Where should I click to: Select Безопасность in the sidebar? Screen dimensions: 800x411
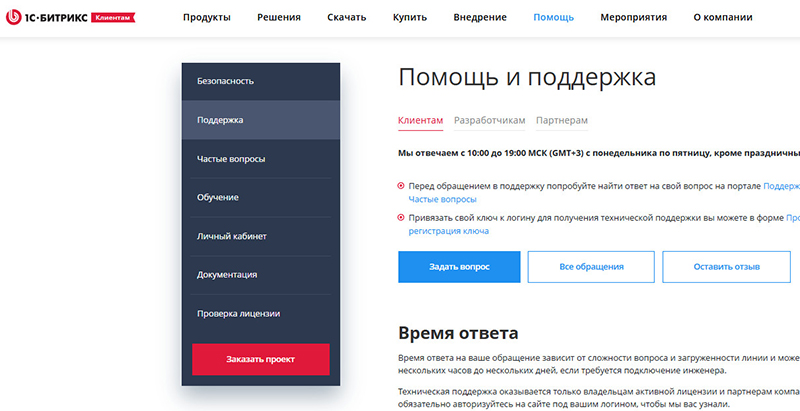(x=261, y=82)
